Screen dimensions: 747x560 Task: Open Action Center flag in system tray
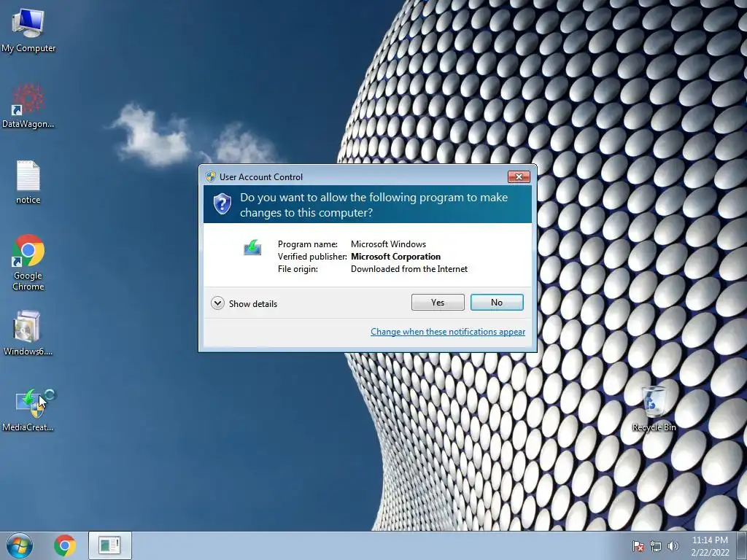638,546
